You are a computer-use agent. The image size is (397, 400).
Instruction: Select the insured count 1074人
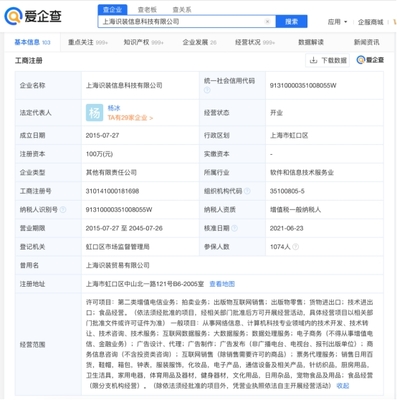[x=280, y=247]
